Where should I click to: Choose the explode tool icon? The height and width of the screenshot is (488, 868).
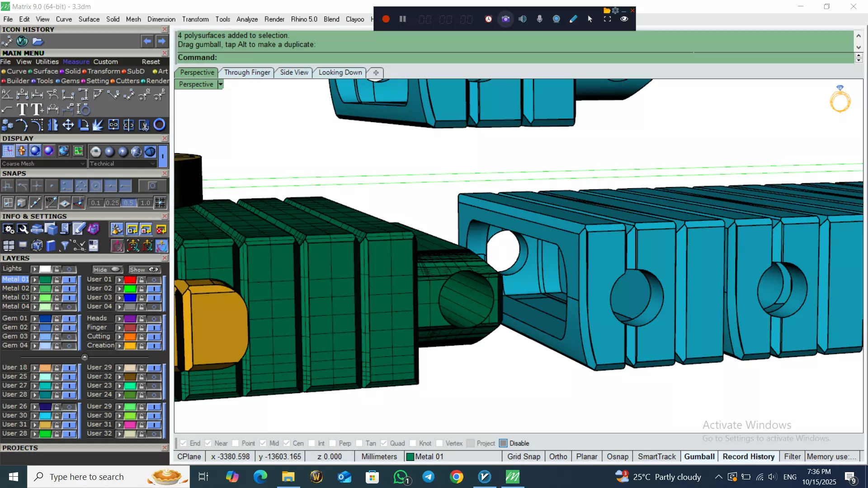[x=98, y=125]
